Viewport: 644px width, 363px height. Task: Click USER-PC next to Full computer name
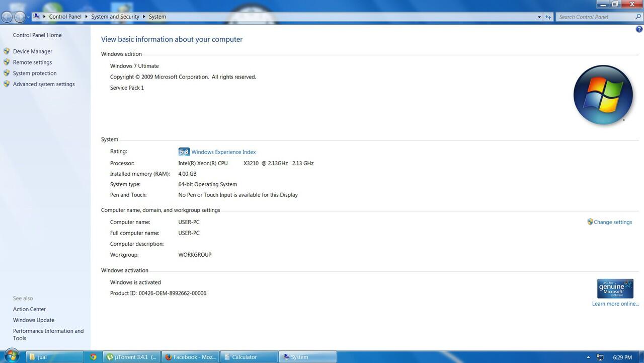pos(189,233)
